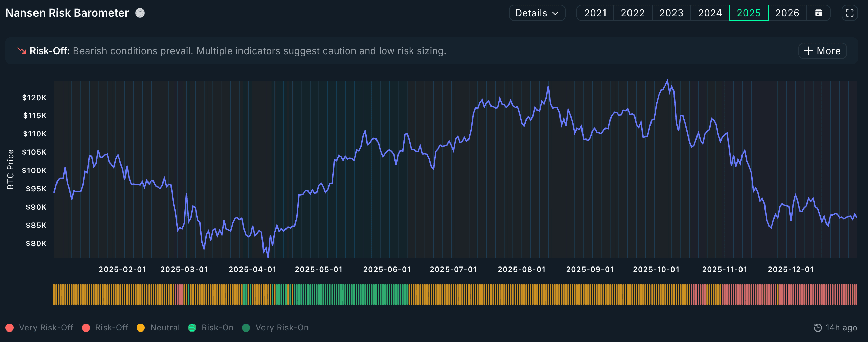Image resolution: width=868 pixels, height=342 pixels.
Task: Click the chevron arrow in Details dropdown
Action: point(555,13)
